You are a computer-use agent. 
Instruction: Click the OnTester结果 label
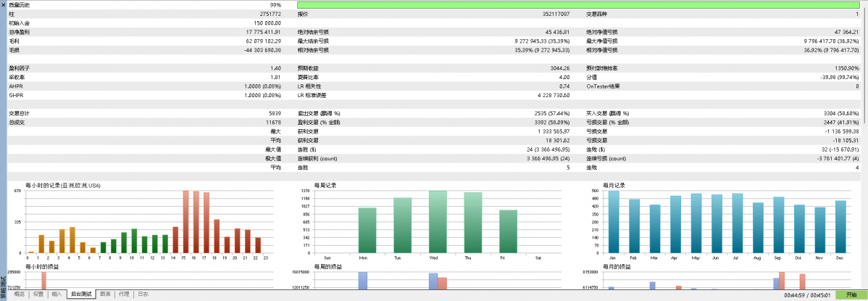[604, 86]
